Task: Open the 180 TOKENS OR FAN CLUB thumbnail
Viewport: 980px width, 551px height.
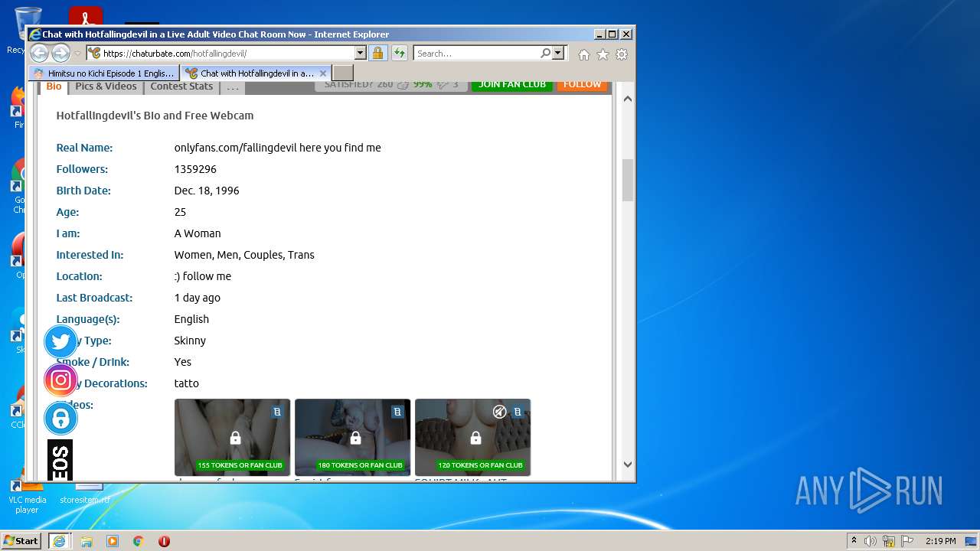Action: [x=352, y=438]
